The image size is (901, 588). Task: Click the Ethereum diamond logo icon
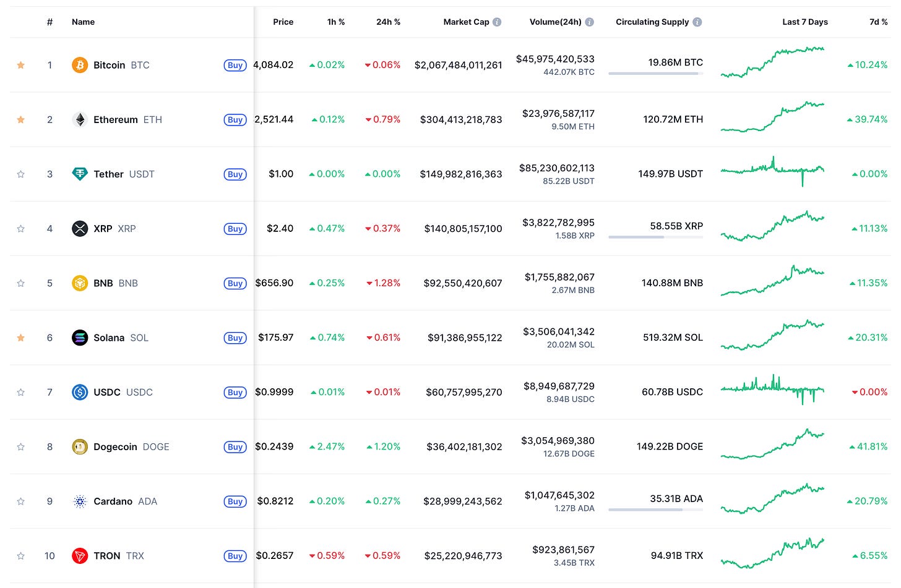coord(80,119)
